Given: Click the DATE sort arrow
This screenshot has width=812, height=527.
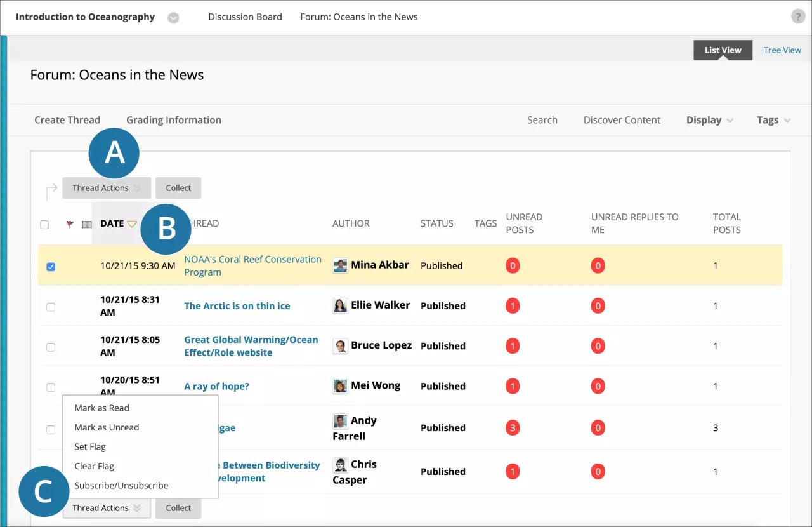Looking at the screenshot, I should [x=132, y=223].
